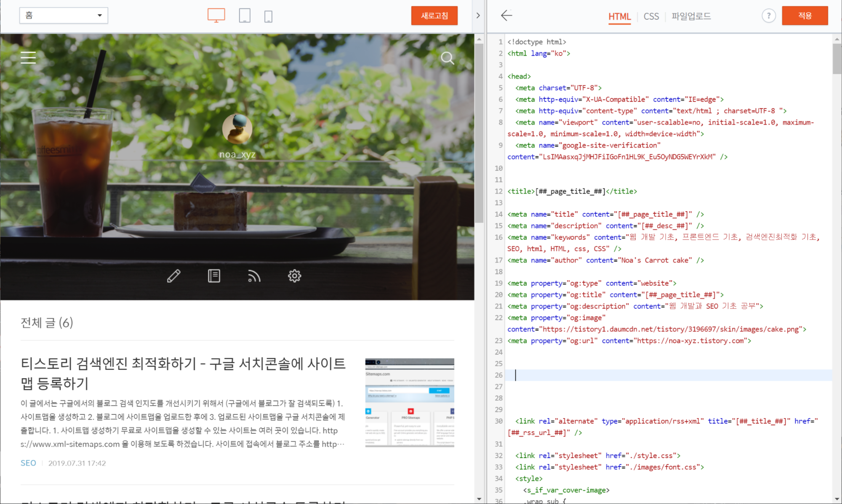Click the pencil write-post icon
Viewport: 842px width, 504px height.
click(173, 276)
